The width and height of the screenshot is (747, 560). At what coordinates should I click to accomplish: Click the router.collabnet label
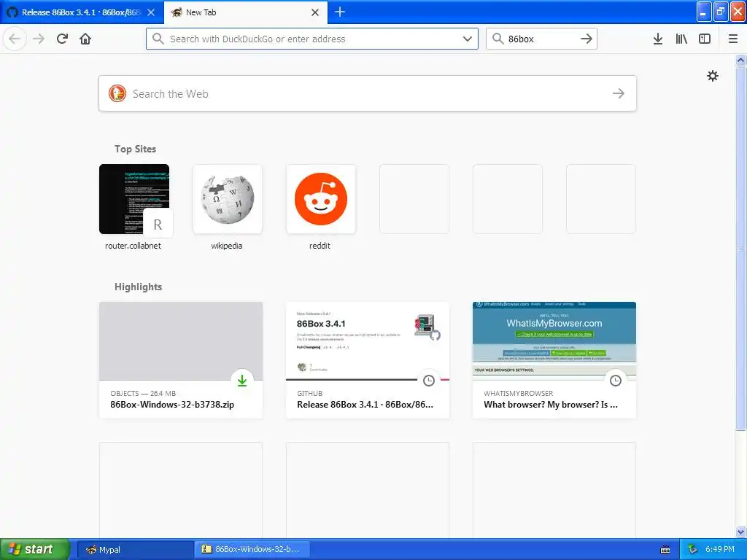pyautogui.click(x=133, y=246)
